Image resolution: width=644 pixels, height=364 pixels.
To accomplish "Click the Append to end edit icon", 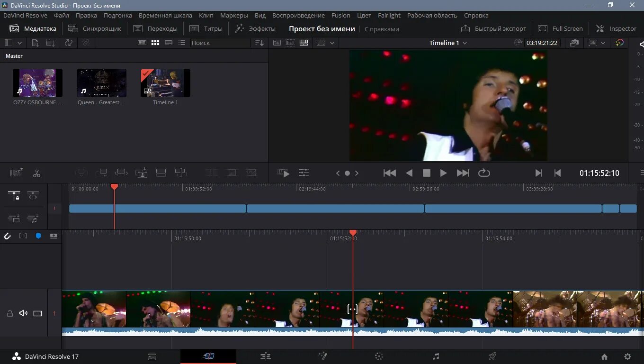I will (x=101, y=173).
